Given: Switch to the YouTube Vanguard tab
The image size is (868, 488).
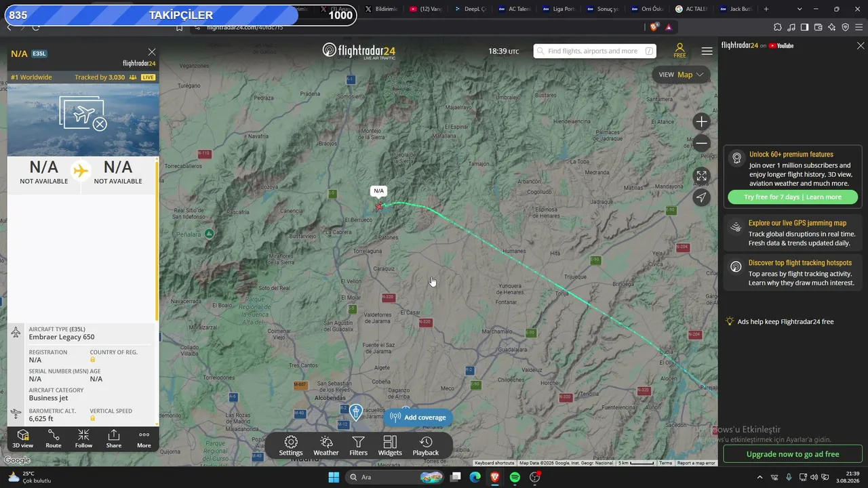Looking at the screenshot, I should (x=425, y=9).
